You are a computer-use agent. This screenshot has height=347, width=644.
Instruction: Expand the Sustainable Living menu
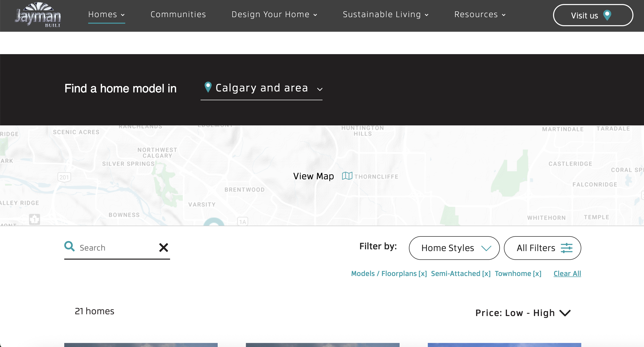pos(385,15)
